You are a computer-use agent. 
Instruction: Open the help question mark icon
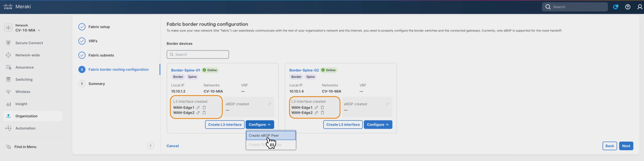click(628, 7)
